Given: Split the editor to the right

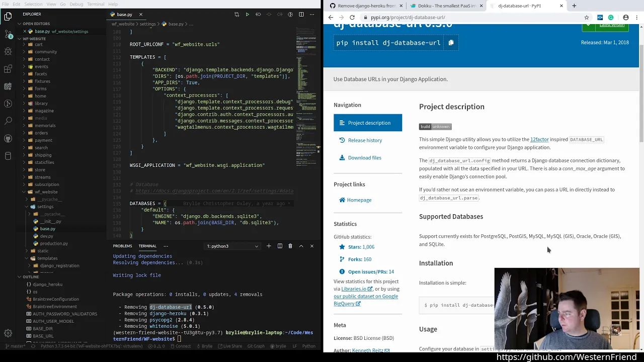Looking at the screenshot, I should click(301, 15).
